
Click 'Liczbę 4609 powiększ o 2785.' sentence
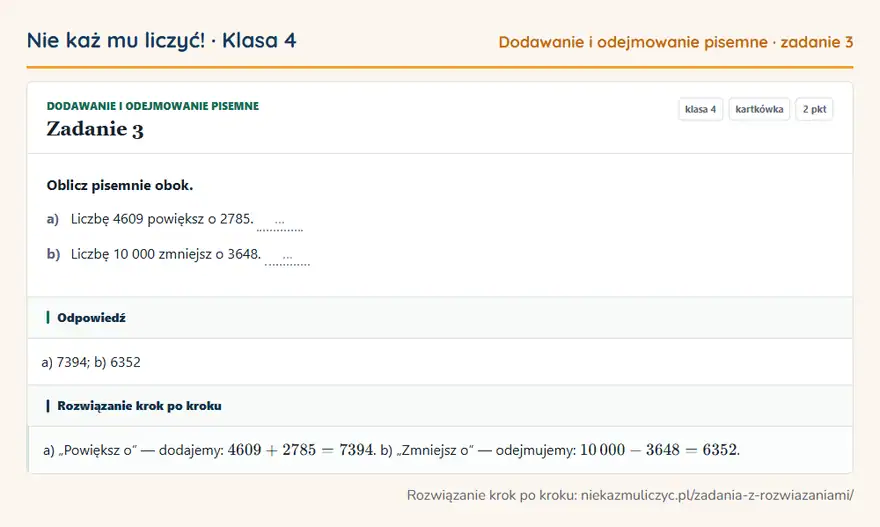(x=162, y=219)
